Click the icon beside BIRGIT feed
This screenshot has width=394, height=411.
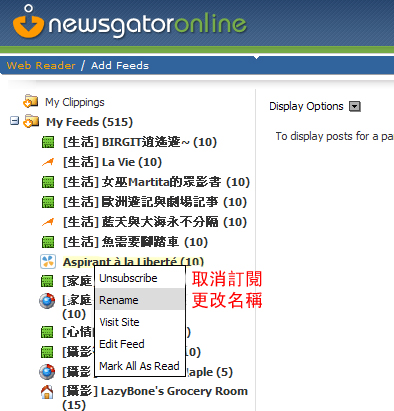48,142
